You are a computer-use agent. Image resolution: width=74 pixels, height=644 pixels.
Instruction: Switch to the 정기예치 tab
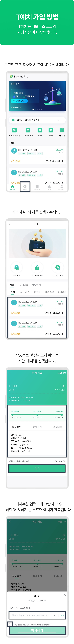24,285
